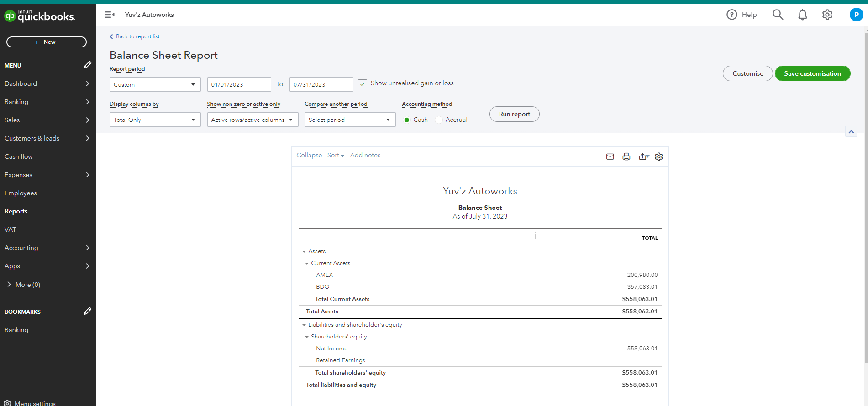Collapse the navigation menu with hamburger icon
Screen dimensions: 868x406
click(x=110, y=15)
